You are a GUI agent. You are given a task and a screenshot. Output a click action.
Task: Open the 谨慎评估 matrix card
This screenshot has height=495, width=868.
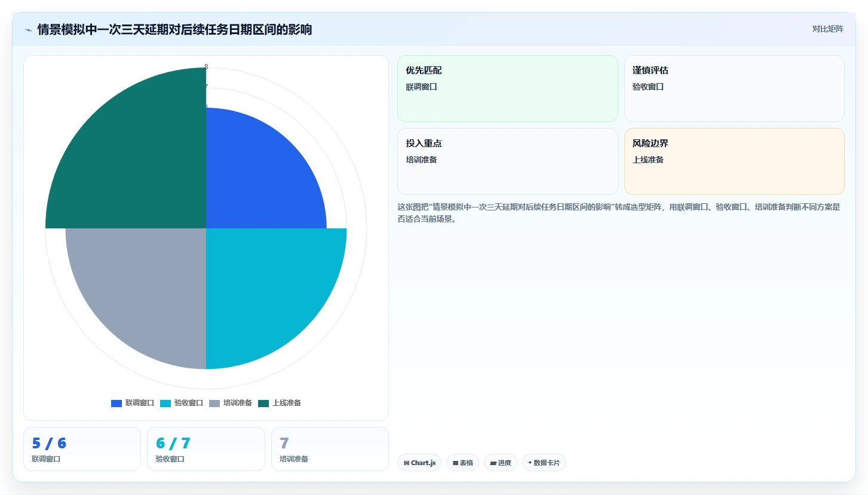(734, 88)
